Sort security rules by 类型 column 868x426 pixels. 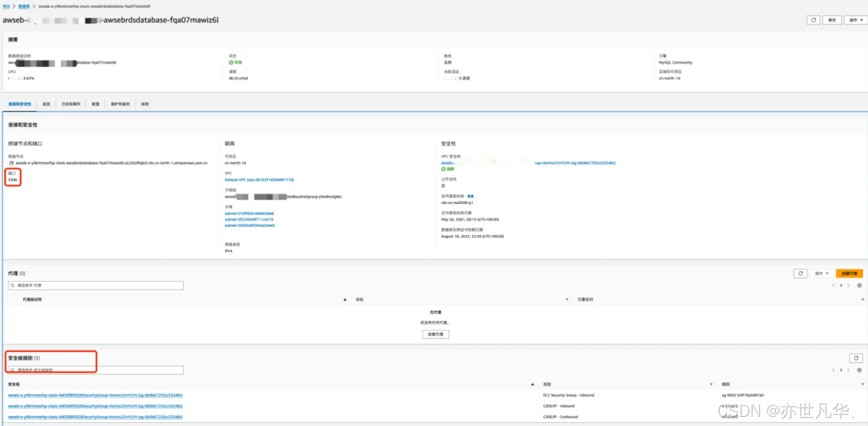[x=711, y=384]
